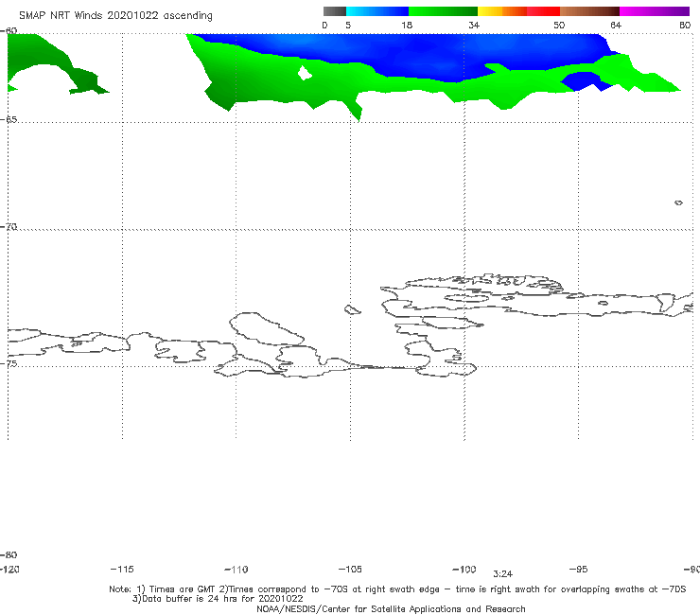Click the small white hole in the green wind area
This screenshot has height=615, width=700.
click(305, 73)
